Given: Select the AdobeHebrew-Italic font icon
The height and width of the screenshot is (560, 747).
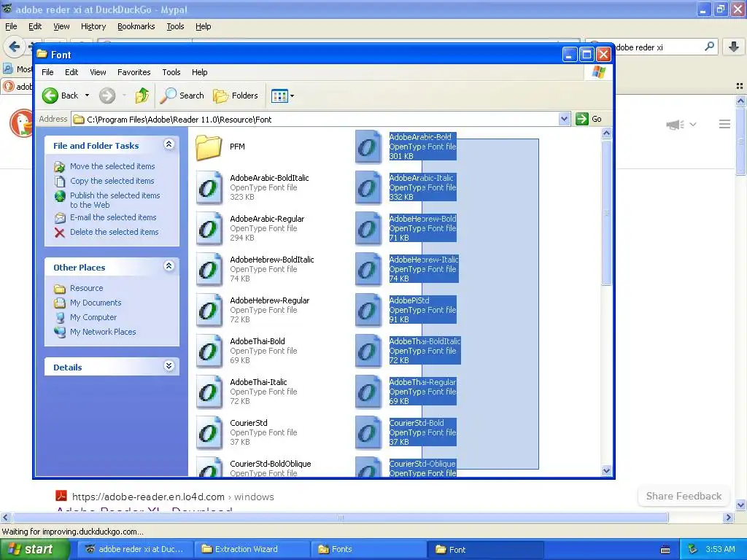Looking at the screenshot, I should (x=368, y=270).
